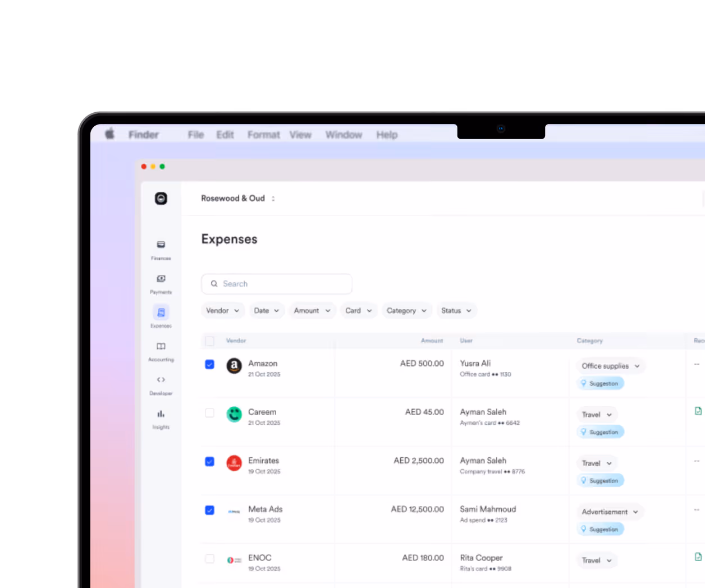The width and height of the screenshot is (705, 588).
Task: Toggle the select-all header checkbox
Action: (x=210, y=341)
